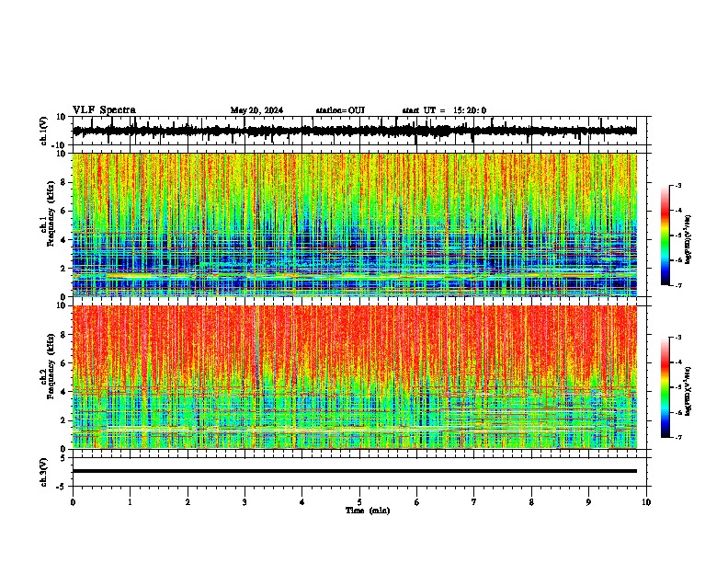This screenshot has height=563, width=728.
Task: Click the time axis tick label "0"
Action: pos(73,502)
